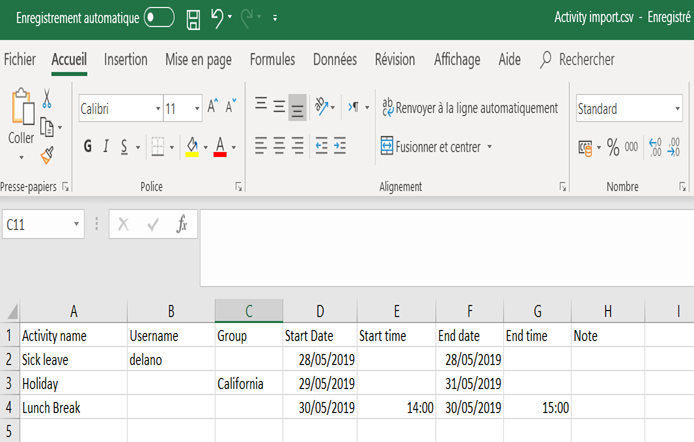Expand the Fusionner et centrer arrow
Screen dimensions: 694x442
pos(490,146)
